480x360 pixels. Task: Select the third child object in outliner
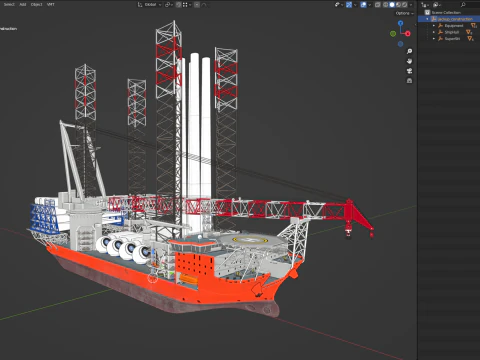pos(452,39)
